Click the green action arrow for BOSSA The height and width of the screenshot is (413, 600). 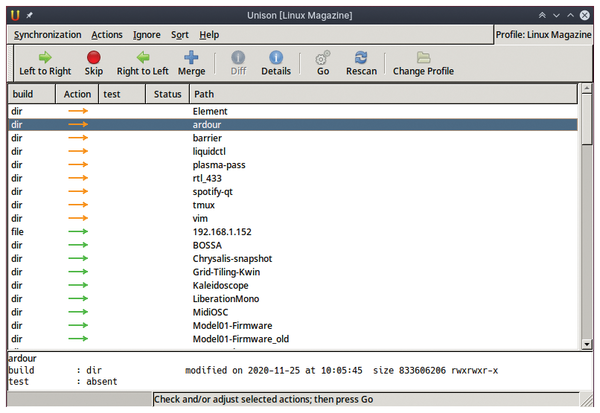(x=78, y=245)
